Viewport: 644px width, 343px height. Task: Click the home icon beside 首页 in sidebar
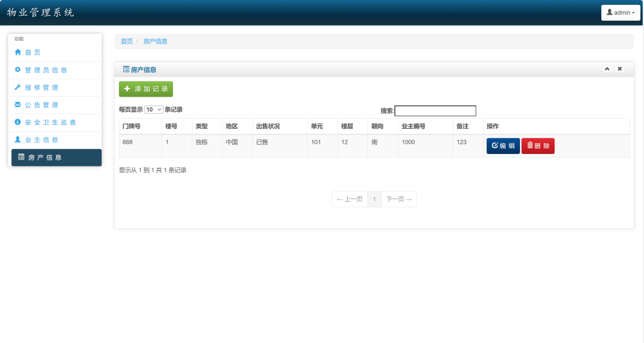18,52
